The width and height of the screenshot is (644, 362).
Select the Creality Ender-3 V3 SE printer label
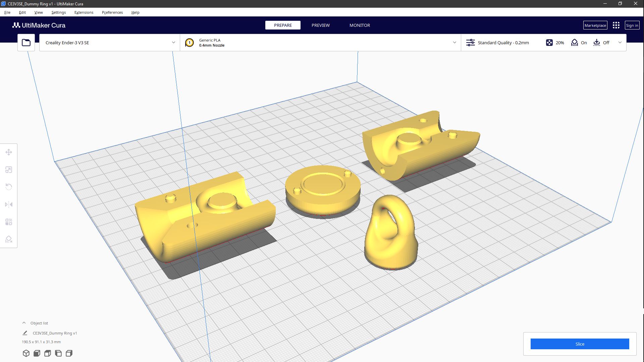67,43
